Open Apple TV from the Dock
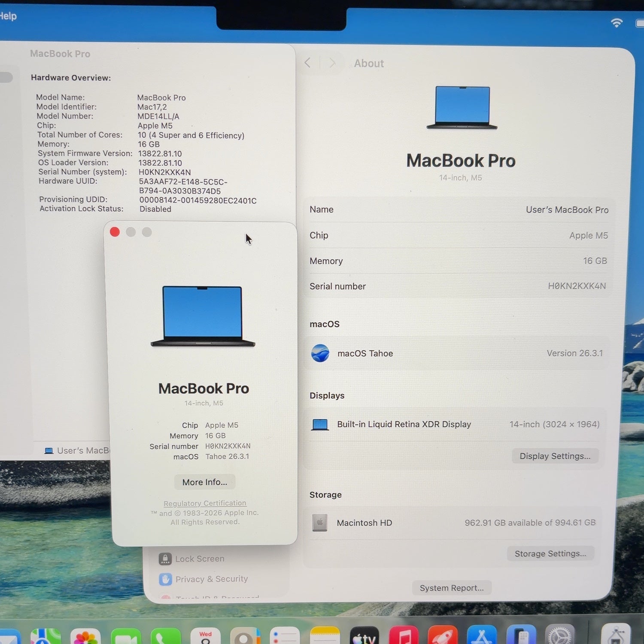Image resolution: width=644 pixels, height=644 pixels. point(364,636)
